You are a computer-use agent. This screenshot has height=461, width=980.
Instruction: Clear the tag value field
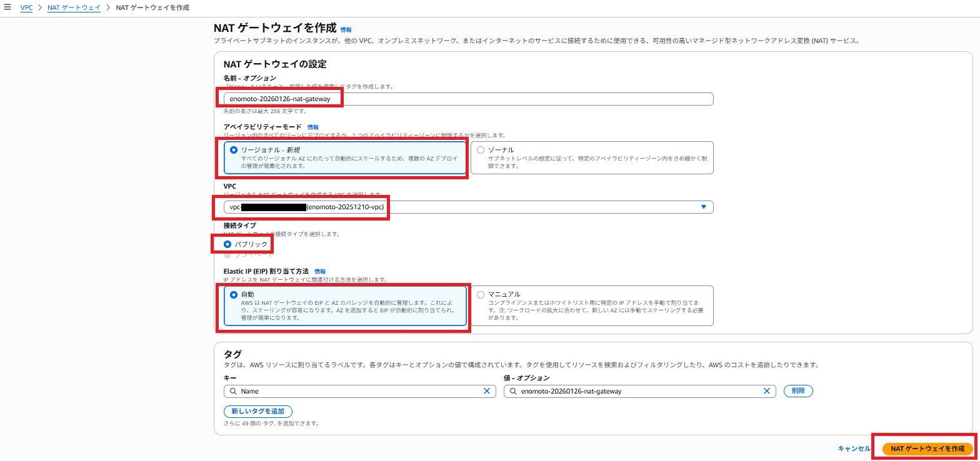click(767, 391)
